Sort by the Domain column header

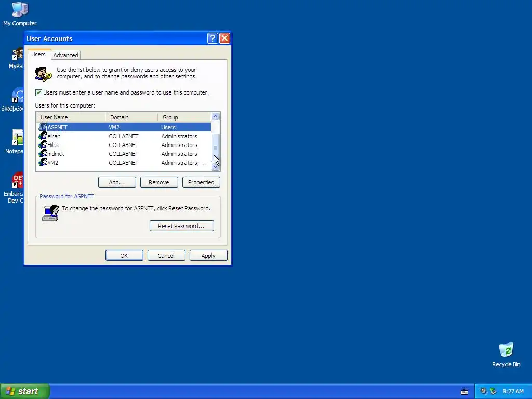pos(131,117)
